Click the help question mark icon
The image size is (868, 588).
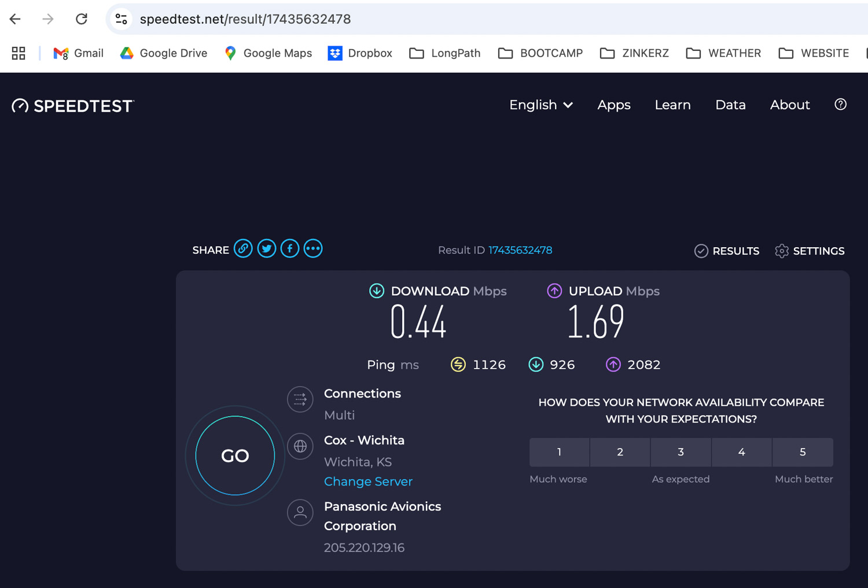840,105
